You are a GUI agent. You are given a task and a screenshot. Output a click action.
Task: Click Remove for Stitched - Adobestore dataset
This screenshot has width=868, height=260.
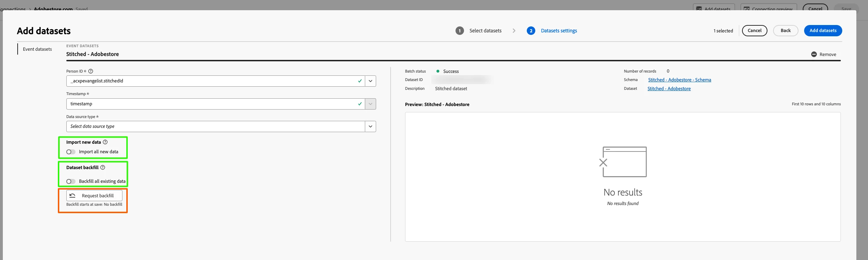824,54
